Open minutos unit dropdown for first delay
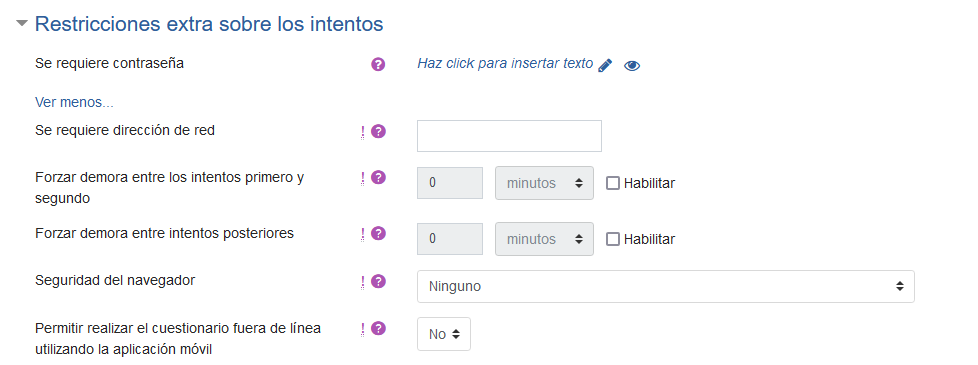Image resolution: width=978 pixels, height=365 pixels. pyautogui.click(x=544, y=183)
